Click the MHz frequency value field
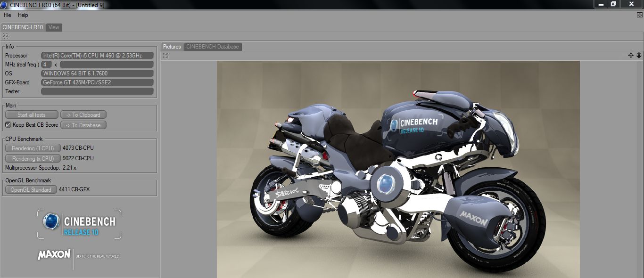 pyautogui.click(x=107, y=65)
